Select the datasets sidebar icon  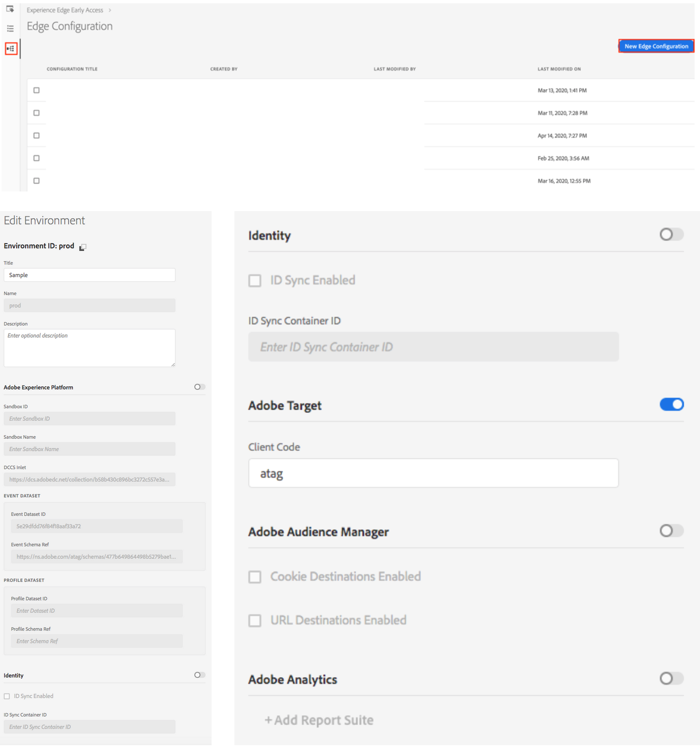coord(10,9)
